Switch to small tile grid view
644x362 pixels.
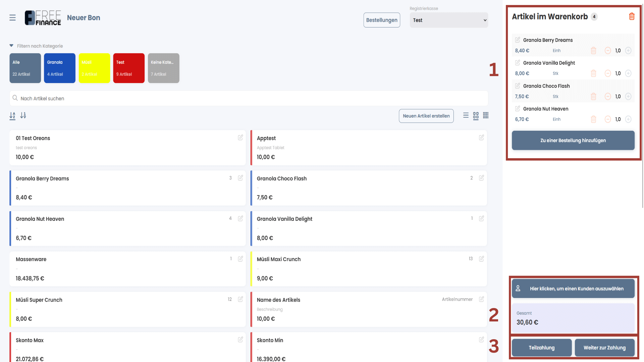486,115
